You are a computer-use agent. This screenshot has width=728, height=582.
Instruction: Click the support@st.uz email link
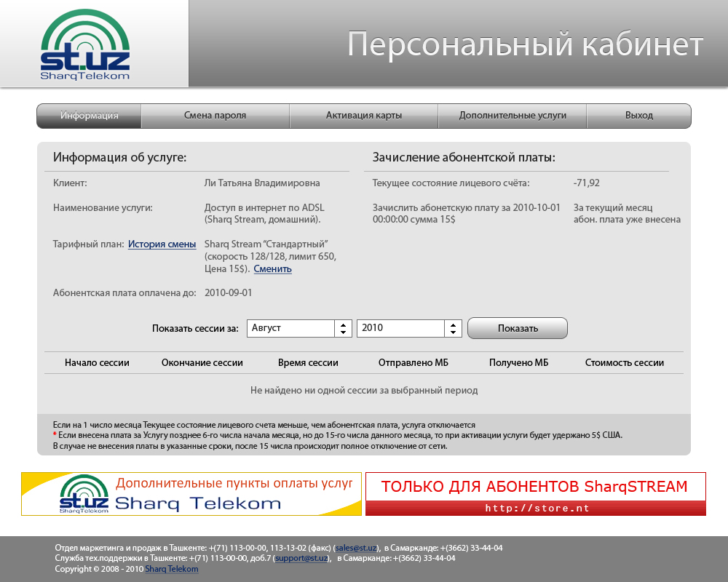303,559
